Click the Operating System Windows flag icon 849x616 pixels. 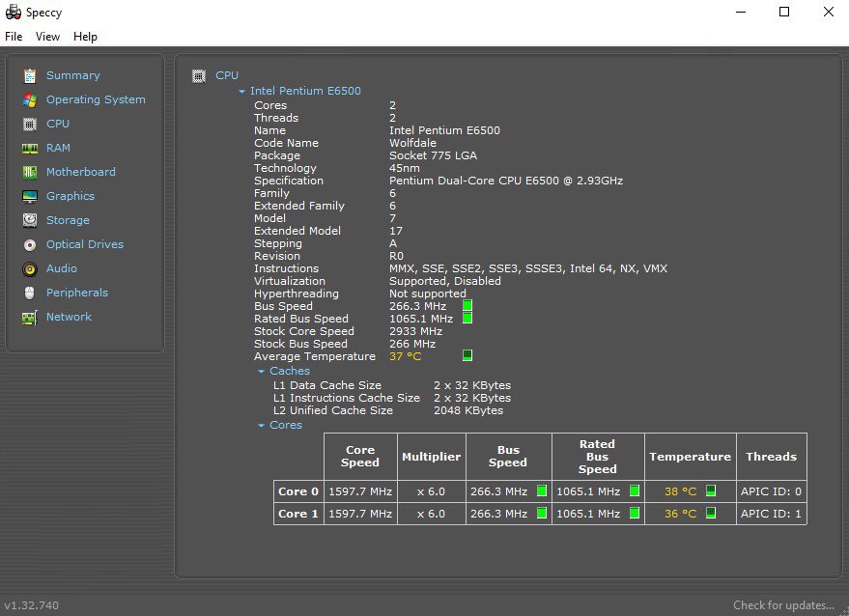(30, 99)
